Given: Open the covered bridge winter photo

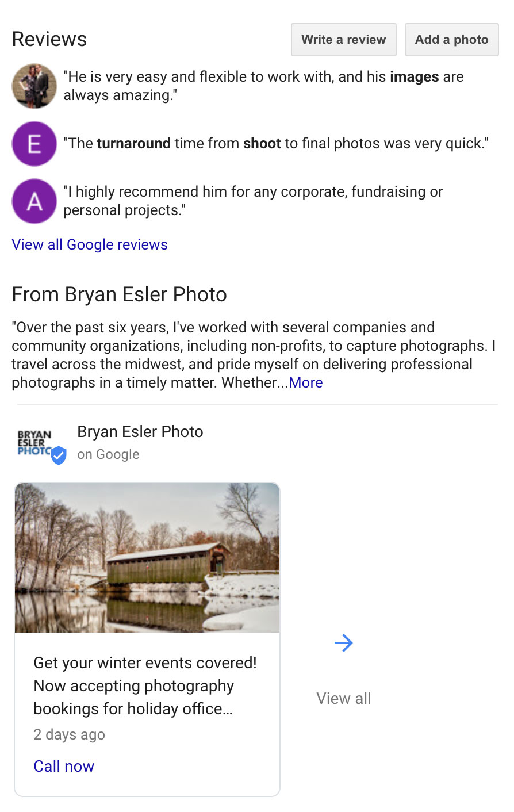Looking at the screenshot, I should pyautogui.click(x=147, y=558).
